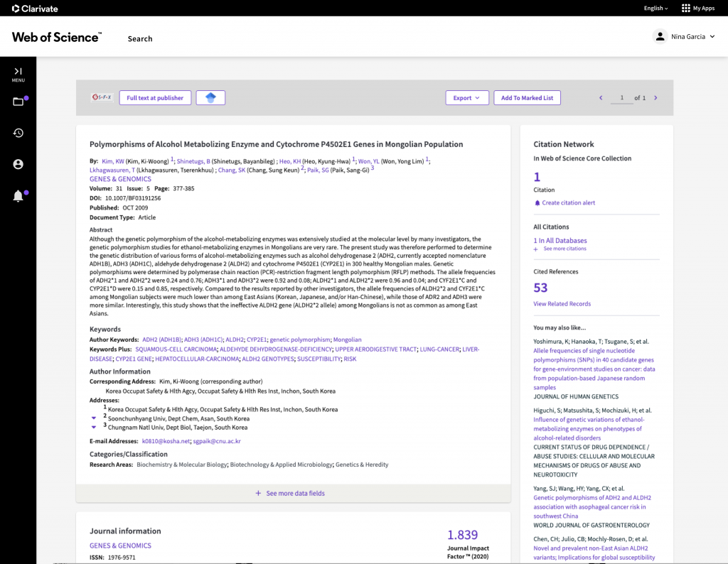Open search history clock icon
The width and height of the screenshot is (728, 564).
tap(18, 133)
